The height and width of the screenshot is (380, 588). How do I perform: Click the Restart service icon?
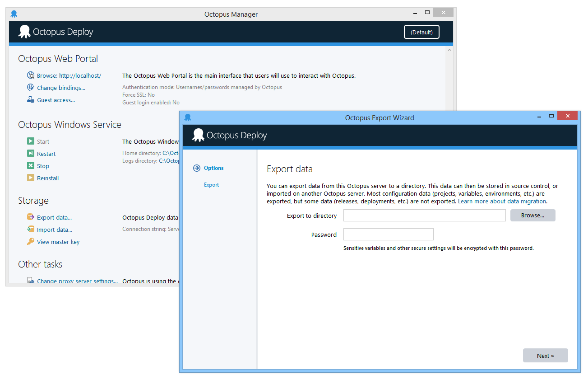point(30,154)
